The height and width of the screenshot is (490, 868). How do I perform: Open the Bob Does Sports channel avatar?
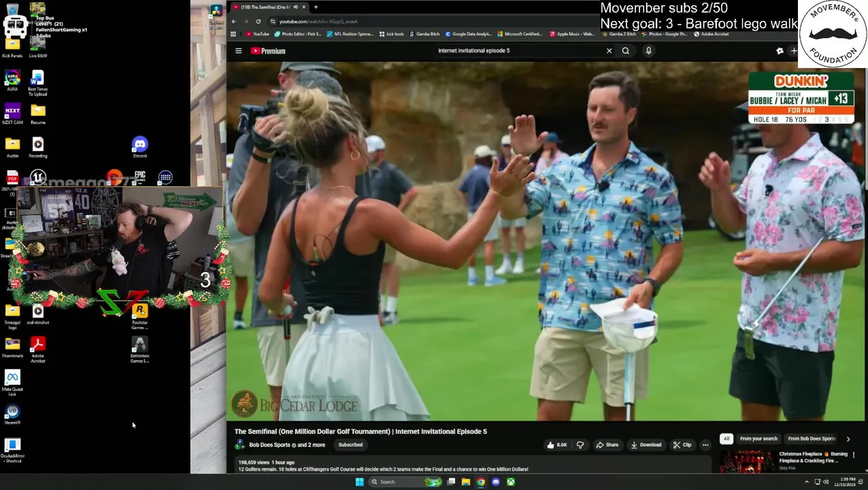pos(239,445)
